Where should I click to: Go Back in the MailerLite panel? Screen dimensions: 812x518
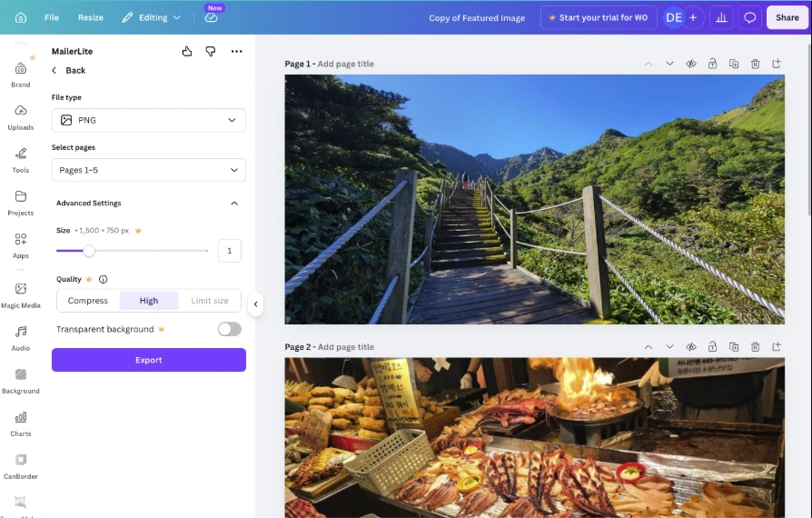[x=68, y=71]
